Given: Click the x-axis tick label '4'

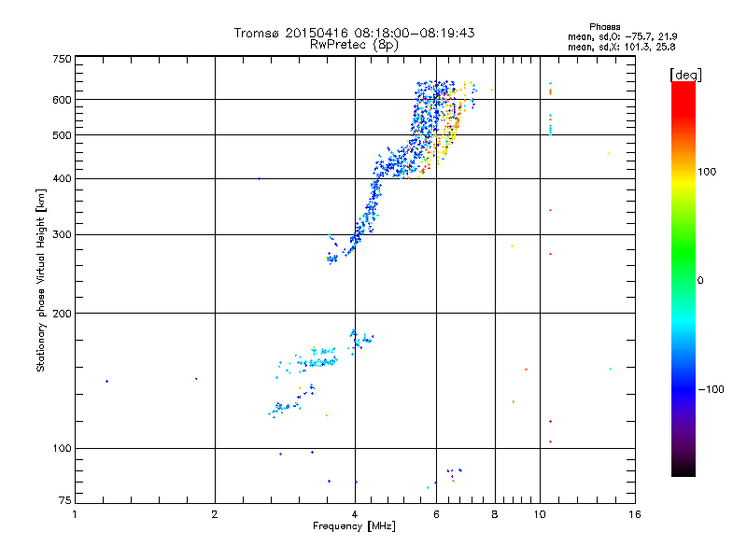Looking at the screenshot, I should coord(355,514).
